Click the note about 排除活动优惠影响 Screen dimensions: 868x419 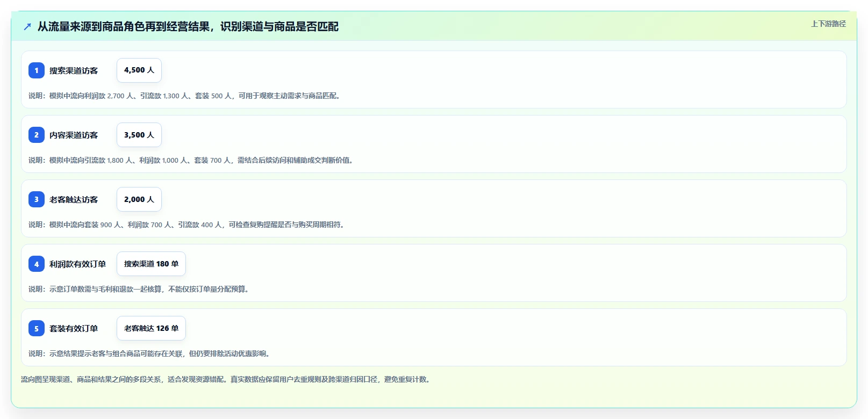[150, 353]
